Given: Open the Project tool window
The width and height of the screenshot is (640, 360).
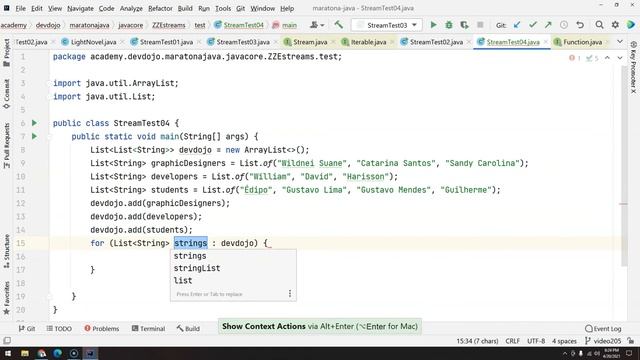Looking at the screenshot, I should (7, 53).
